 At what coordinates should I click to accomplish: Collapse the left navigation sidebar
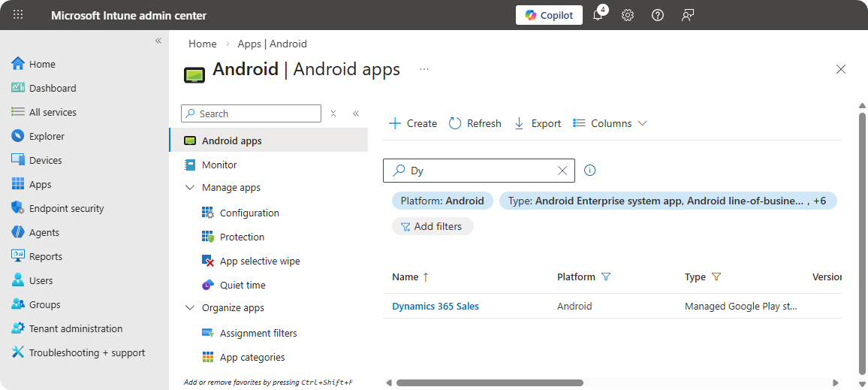[158, 41]
